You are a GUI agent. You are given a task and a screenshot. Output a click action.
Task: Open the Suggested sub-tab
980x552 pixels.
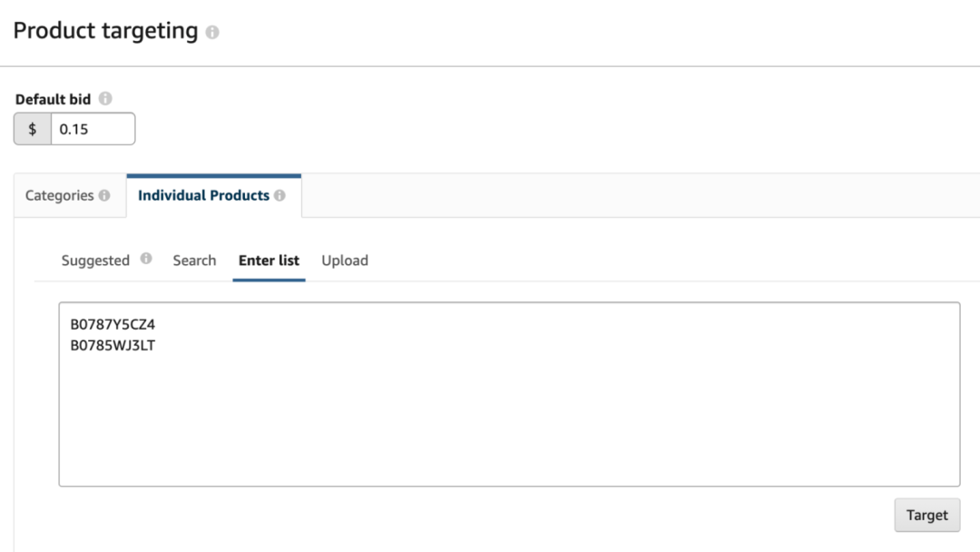click(95, 261)
